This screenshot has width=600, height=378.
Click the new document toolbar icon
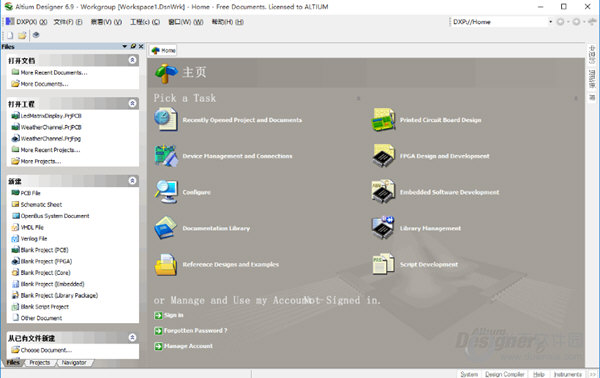(x=10, y=36)
